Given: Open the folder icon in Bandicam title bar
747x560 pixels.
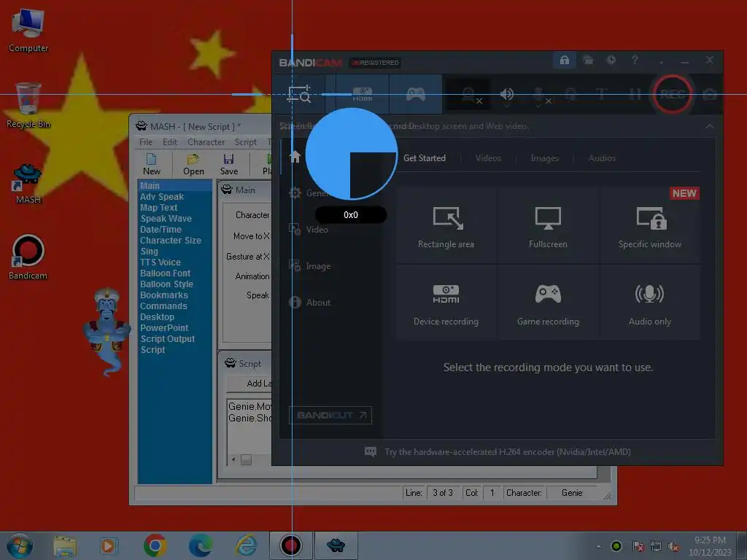Looking at the screenshot, I should [x=589, y=60].
